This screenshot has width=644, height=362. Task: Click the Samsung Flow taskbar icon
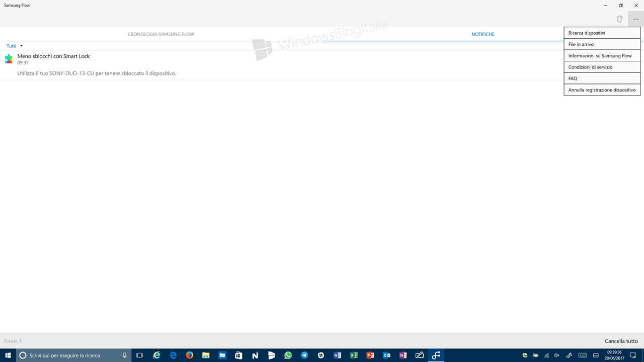(436, 355)
